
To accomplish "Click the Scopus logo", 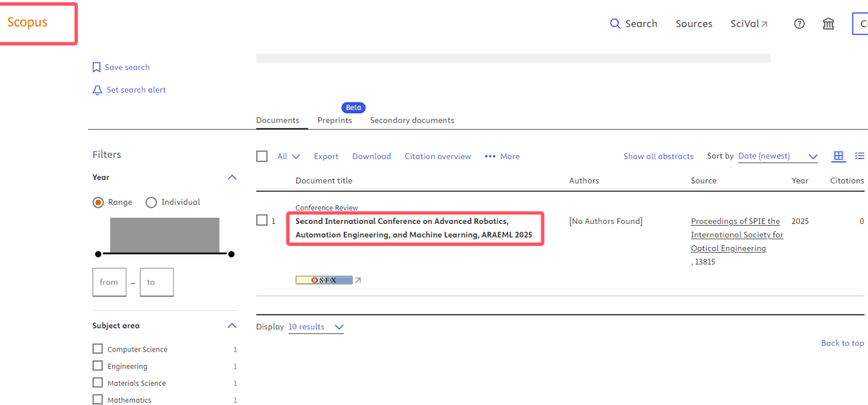I will tap(27, 23).
